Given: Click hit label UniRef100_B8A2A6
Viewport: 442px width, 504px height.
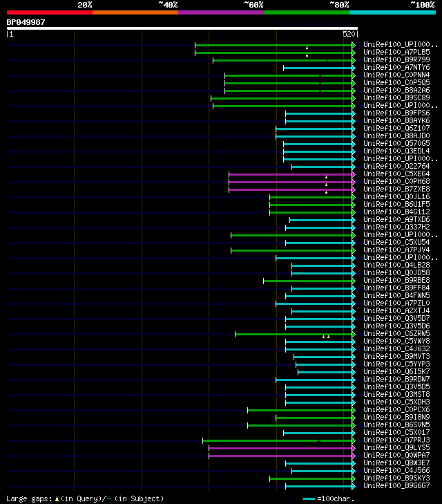Looking at the screenshot, I should [396, 91].
